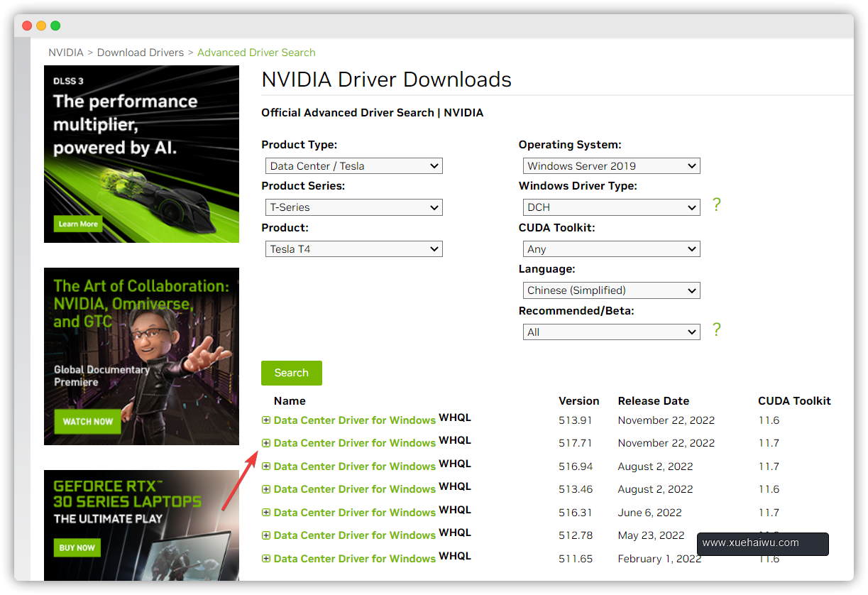
Task: Click the DLSS 3 performance multiplier banner image
Action: tap(141, 154)
